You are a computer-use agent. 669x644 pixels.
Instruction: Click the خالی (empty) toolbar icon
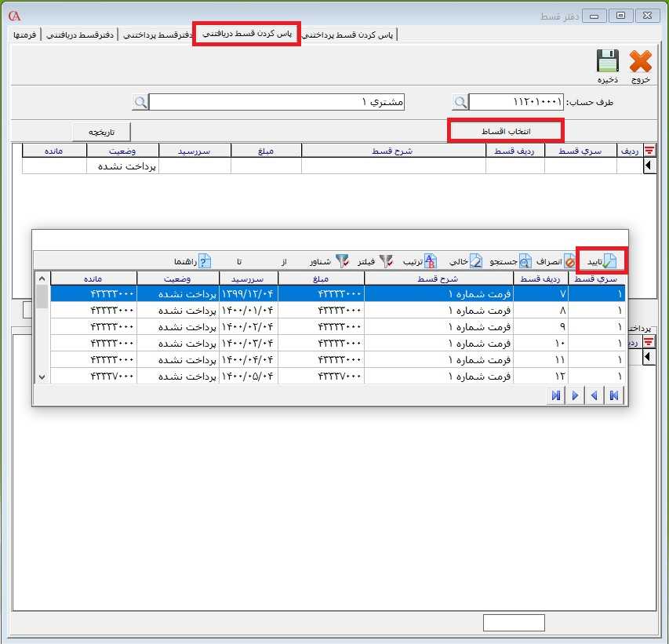pyautogui.click(x=476, y=261)
